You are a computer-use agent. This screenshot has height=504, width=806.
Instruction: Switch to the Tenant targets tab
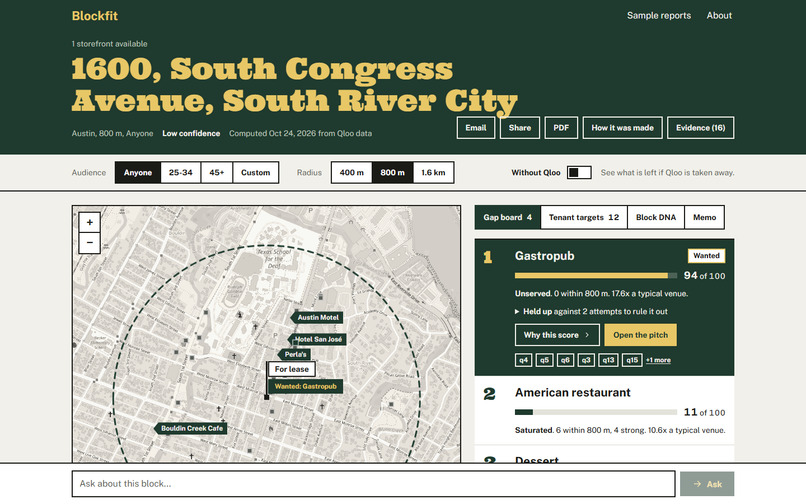click(x=584, y=217)
